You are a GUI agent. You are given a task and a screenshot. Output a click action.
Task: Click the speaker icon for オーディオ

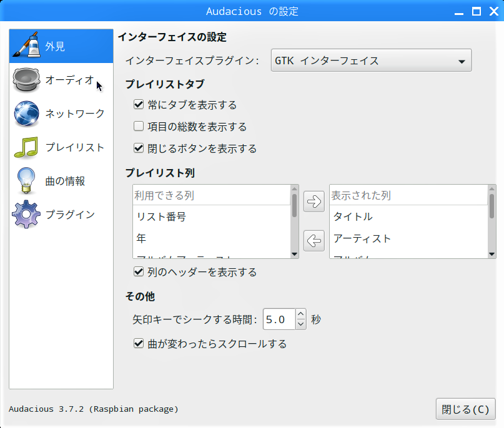(x=27, y=79)
